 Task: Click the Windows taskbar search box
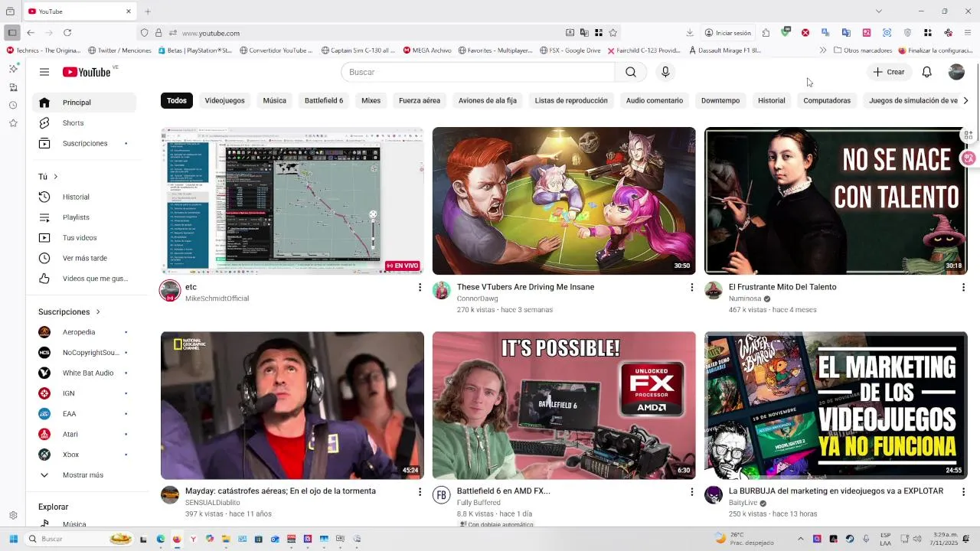click(x=80, y=539)
